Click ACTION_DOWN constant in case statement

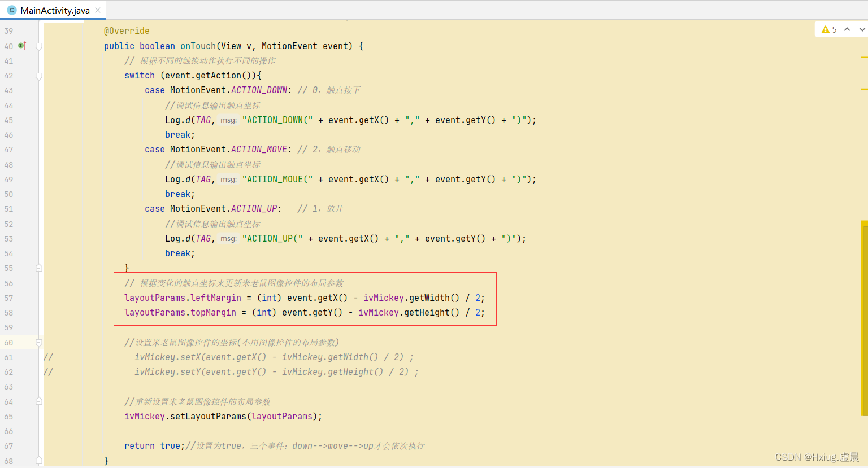point(259,90)
